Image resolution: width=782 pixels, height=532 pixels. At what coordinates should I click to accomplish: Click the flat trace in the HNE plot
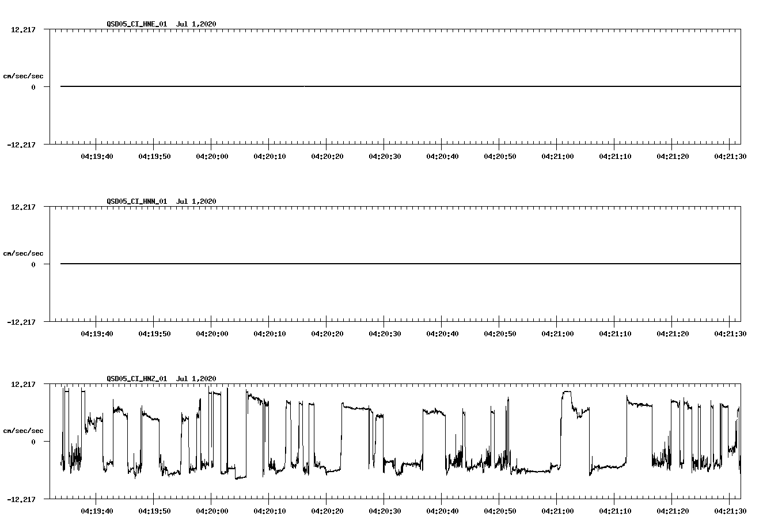[x=400, y=86]
